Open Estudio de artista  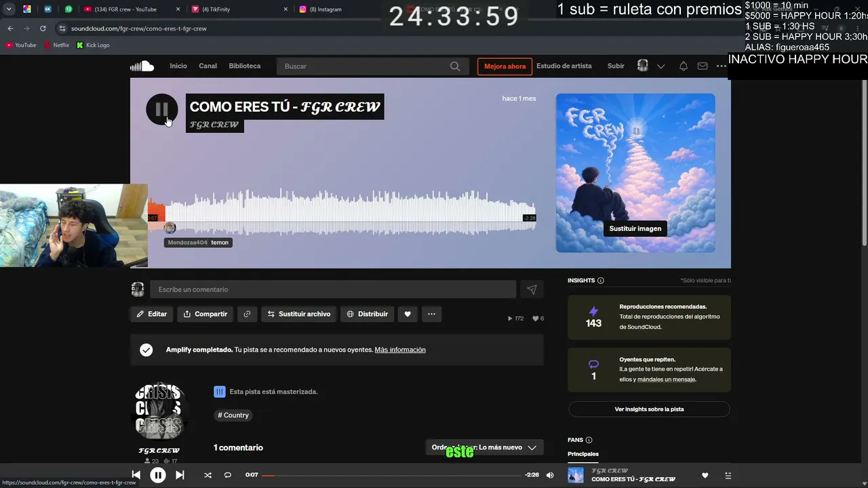tap(564, 66)
